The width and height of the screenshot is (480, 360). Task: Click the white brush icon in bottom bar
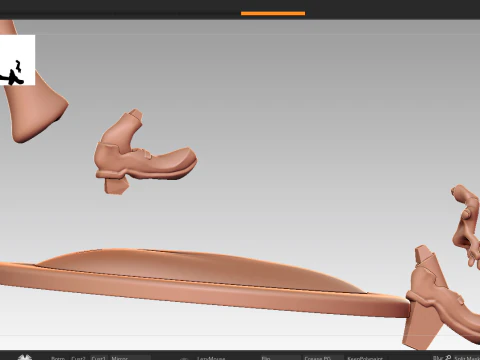[x=25, y=357]
